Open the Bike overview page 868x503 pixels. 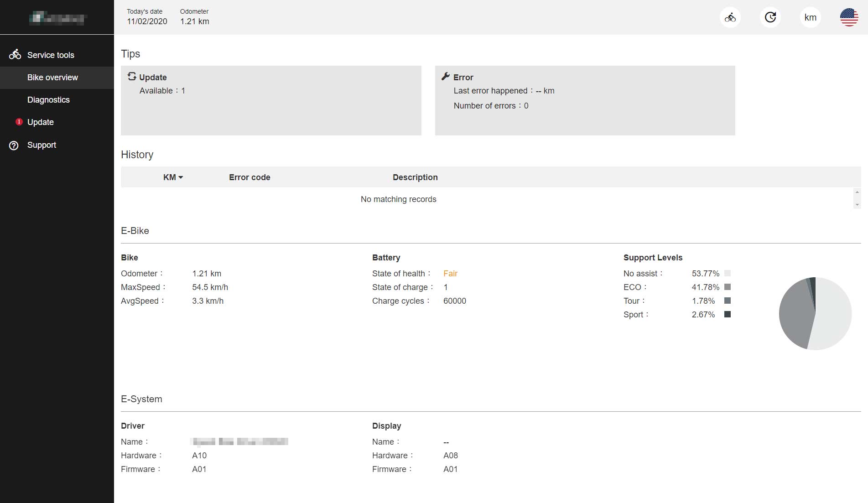[52, 78]
